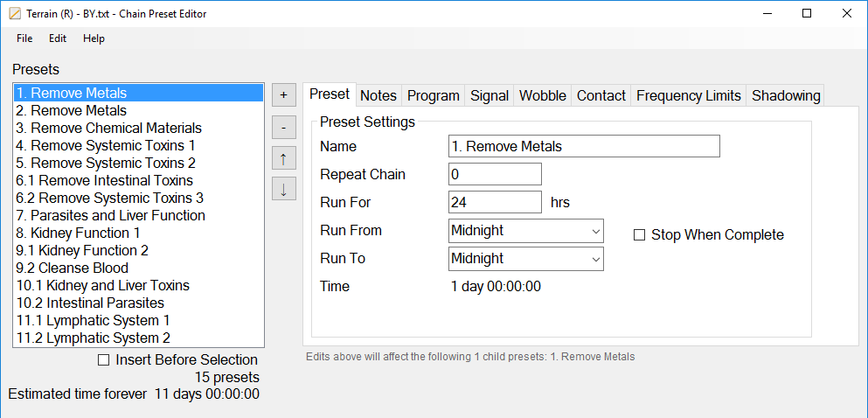The width and height of the screenshot is (868, 418).
Task: Open the File menu
Action: click(24, 38)
